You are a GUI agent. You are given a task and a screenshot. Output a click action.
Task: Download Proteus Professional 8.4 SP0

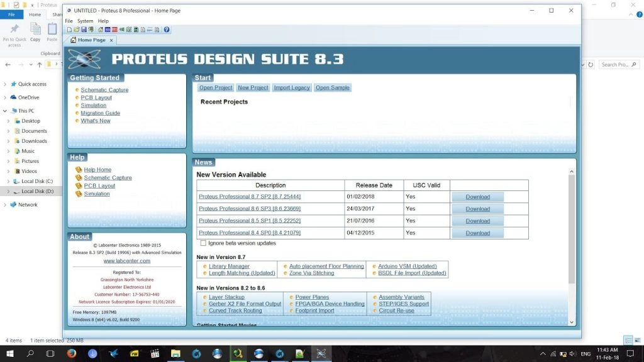(x=478, y=233)
